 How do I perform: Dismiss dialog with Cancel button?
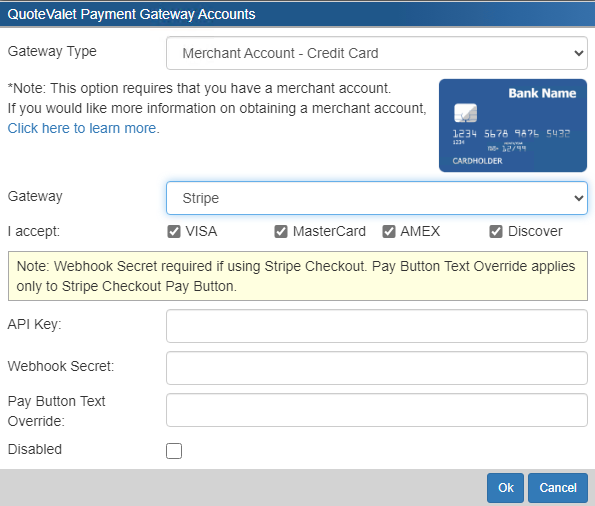click(x=558, y=487)
